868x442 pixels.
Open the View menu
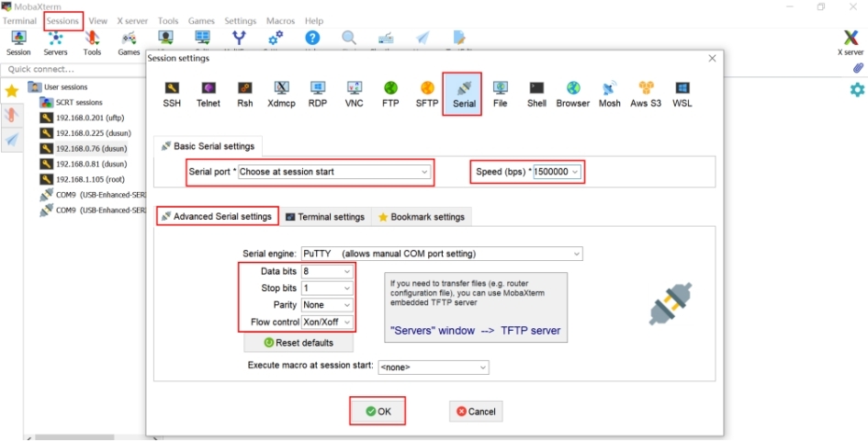(98, 20)
